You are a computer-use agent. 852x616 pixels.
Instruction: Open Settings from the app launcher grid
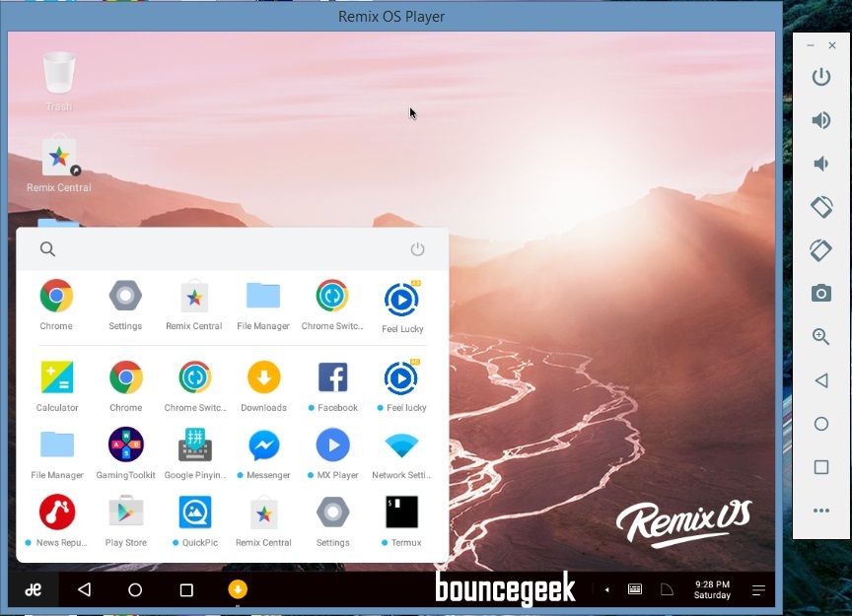(x=124, y=294)
